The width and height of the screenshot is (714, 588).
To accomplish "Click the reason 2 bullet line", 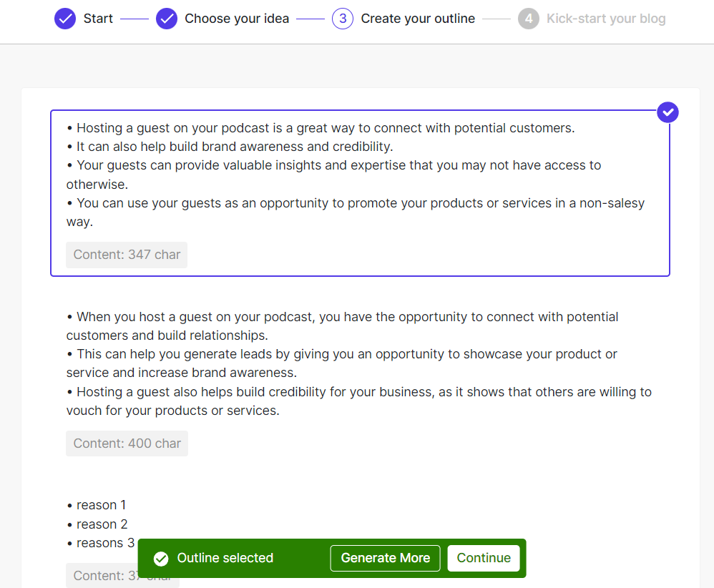I will click(102, 524).
